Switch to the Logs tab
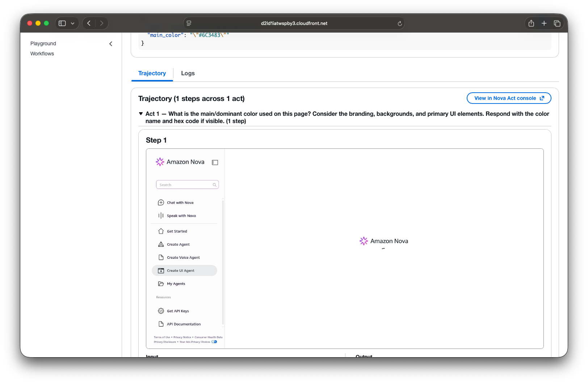 click(x=188, y=73)
